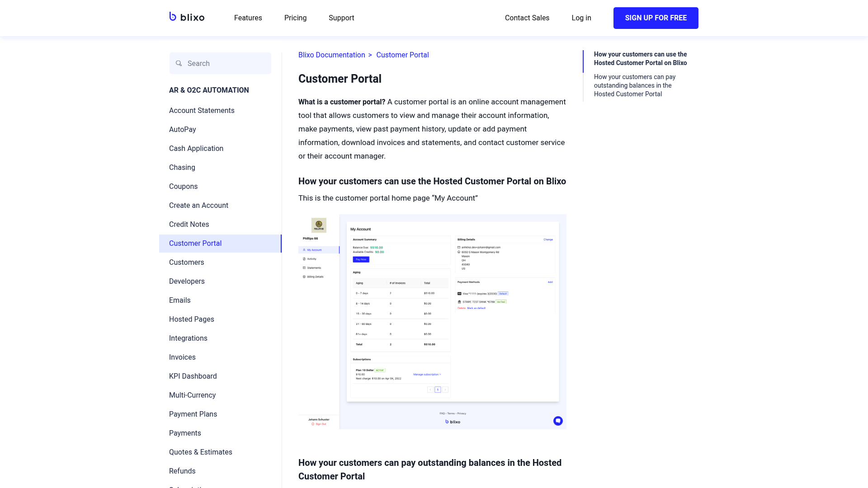Viewport: 868px width, 488px height.
Task: Open Invoices documentation
Action: click(x=182, y=357)
